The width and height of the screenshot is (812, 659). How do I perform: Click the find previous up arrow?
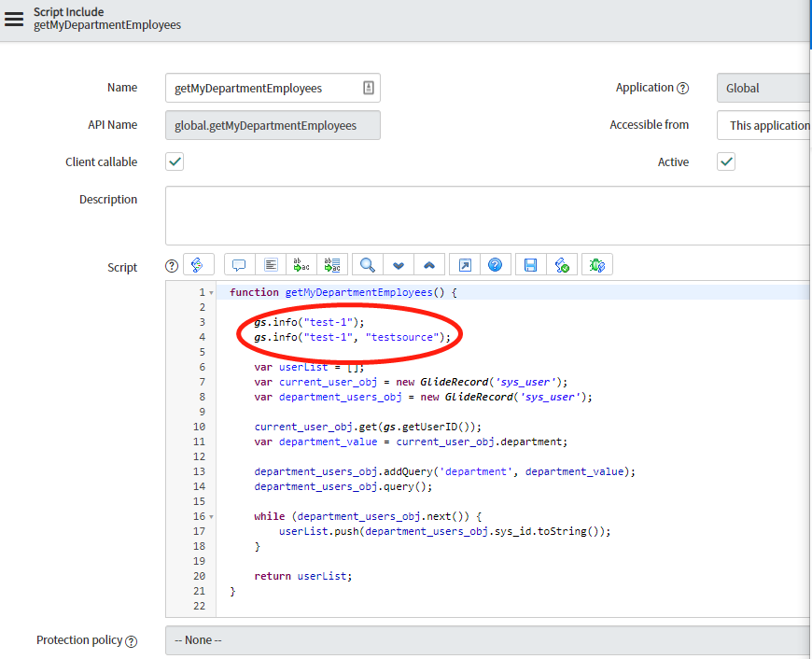pos(429,265)
